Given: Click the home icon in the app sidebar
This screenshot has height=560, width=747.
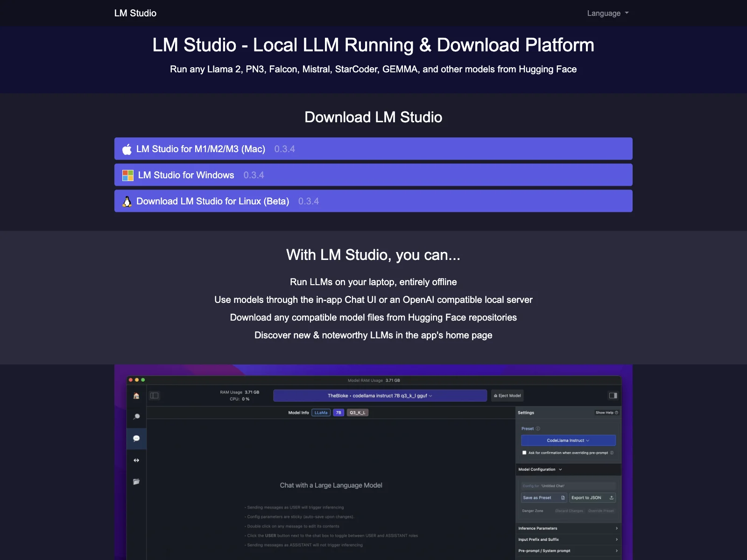Looking at the screenshot, I should pyautogui.click(x=136, y=396).
